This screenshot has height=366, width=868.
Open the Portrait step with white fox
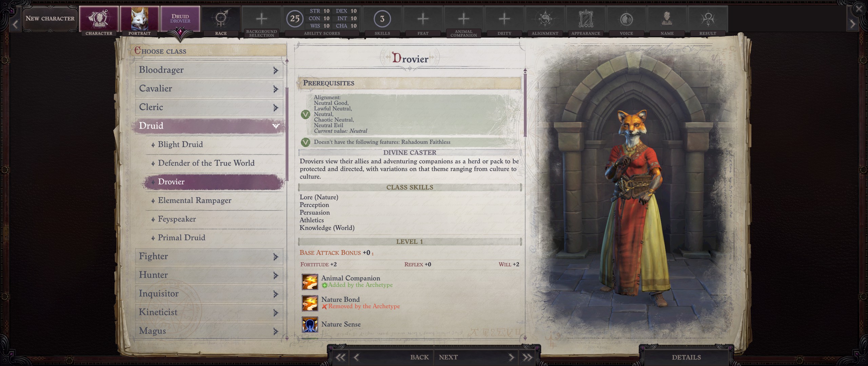(139, 19)
